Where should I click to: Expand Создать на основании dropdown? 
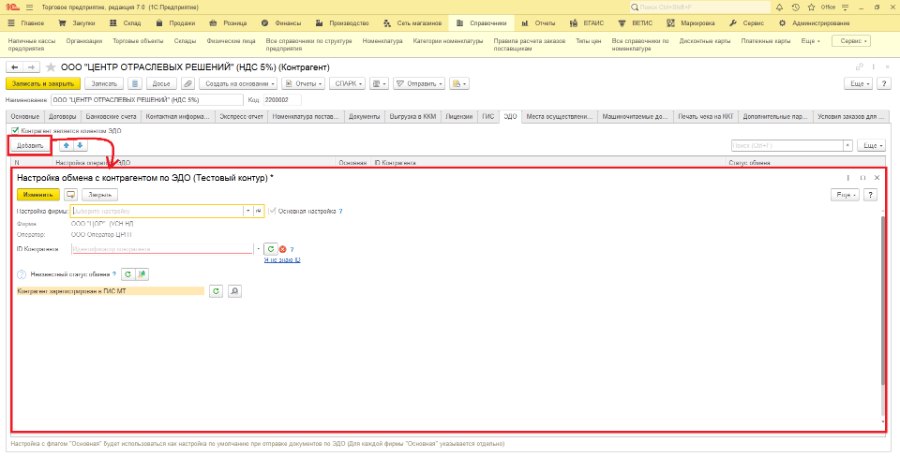(x=238, y=84)
